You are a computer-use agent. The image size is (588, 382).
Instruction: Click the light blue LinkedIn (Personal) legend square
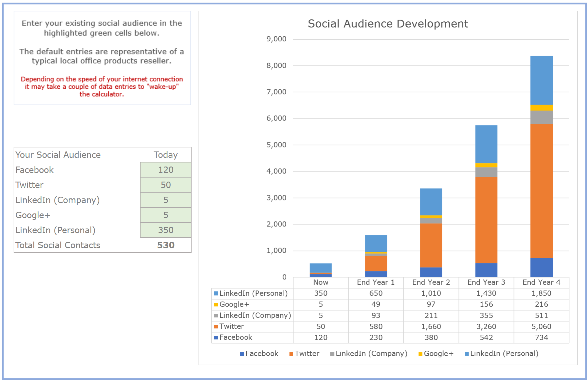(x=467, y=353)
